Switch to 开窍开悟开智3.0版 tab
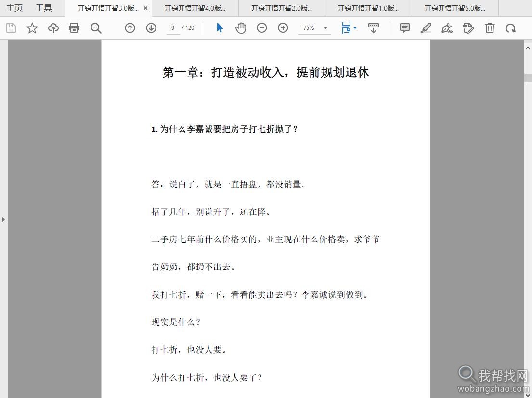532x398 pixels. 108,8
